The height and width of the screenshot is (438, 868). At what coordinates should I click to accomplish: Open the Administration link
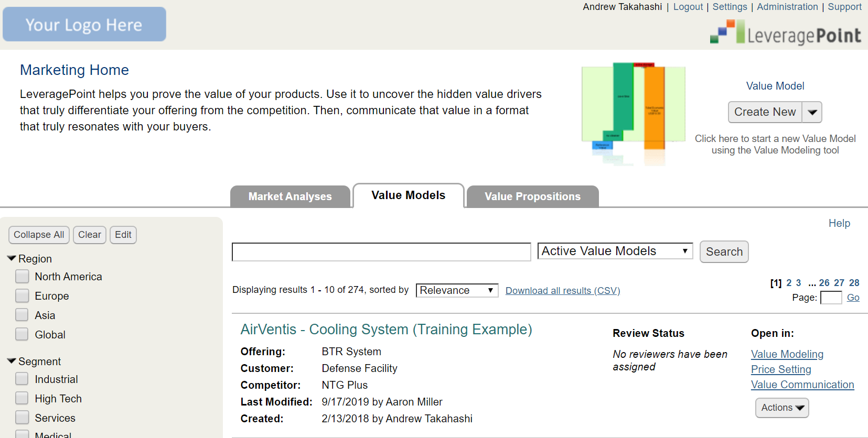[787, 7]
